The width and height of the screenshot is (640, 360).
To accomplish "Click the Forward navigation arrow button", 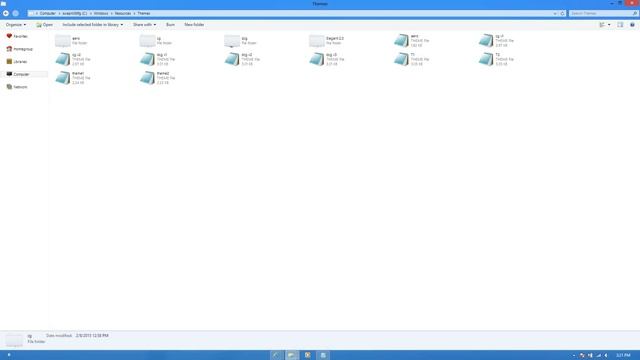I will point(16,13).
